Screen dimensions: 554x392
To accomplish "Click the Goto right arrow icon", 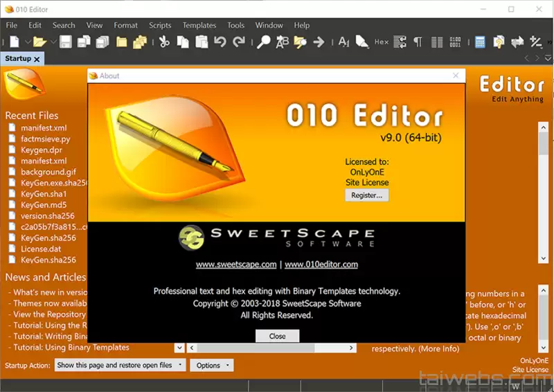I will click(x=319, y=42).
